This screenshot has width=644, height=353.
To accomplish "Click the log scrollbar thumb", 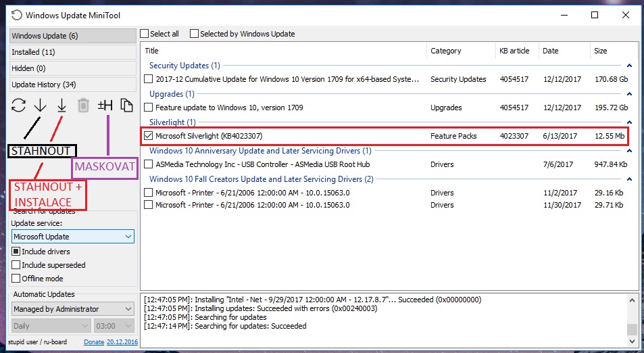I will 632,329.
